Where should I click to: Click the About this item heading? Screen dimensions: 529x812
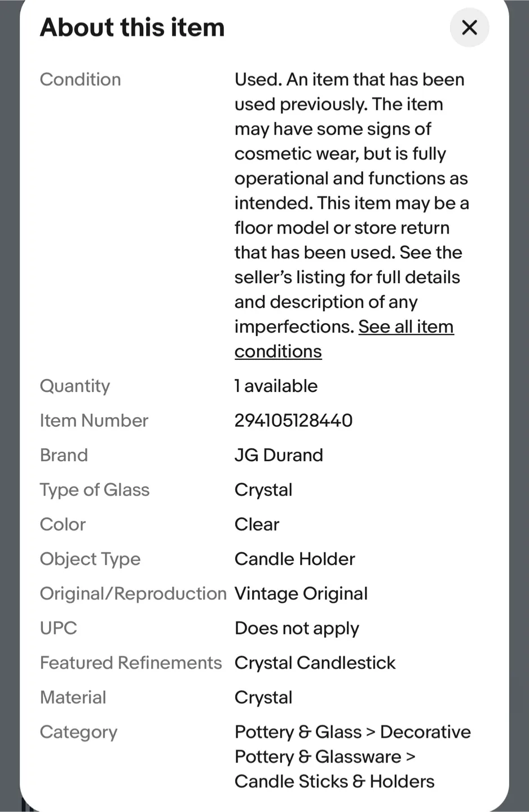coord(132,27)
